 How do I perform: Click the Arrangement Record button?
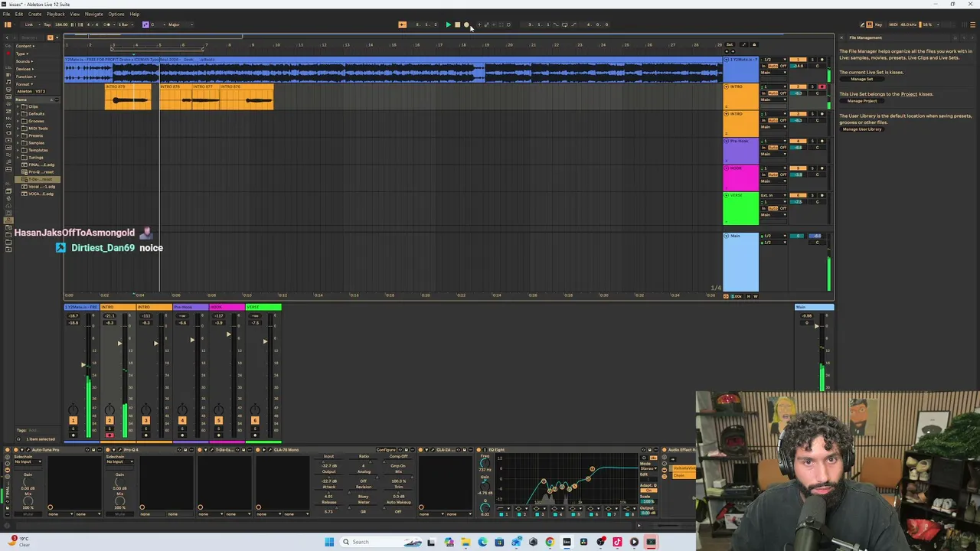[466, 24]
